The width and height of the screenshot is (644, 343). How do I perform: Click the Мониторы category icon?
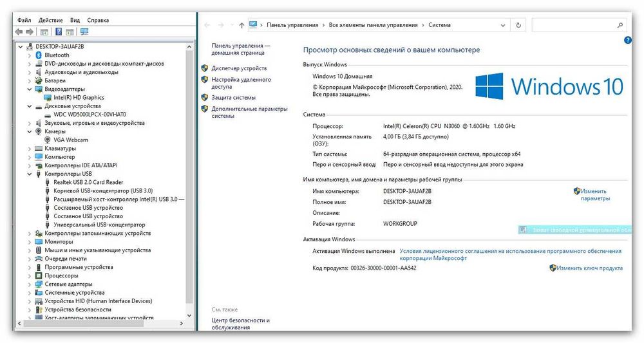click(39, 242)
